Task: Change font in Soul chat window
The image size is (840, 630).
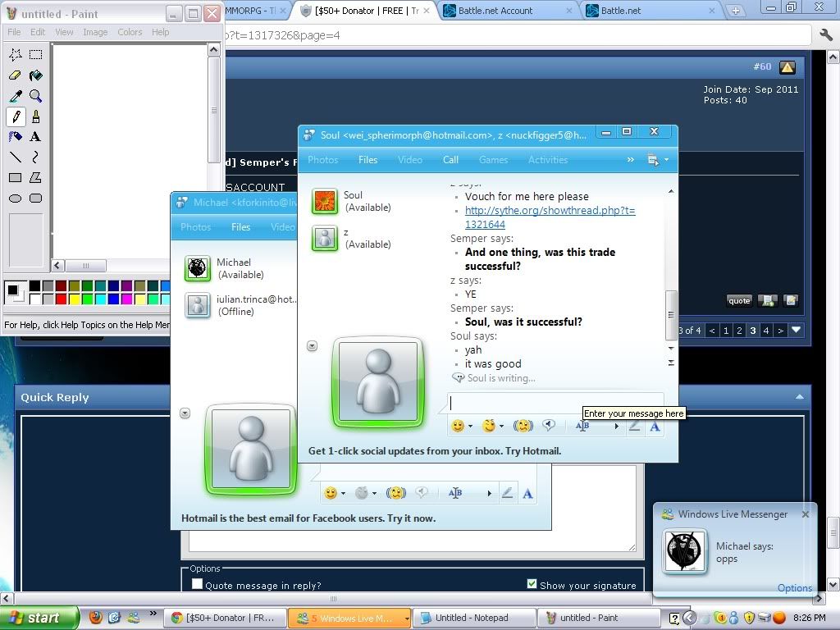Action: pos(655,427)
